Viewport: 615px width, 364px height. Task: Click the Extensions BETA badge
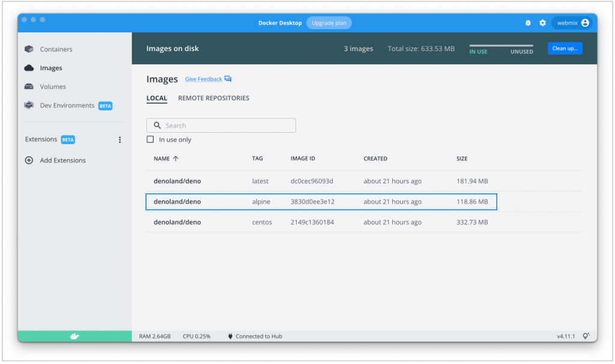pyautogui.click(x=68, y=139)
